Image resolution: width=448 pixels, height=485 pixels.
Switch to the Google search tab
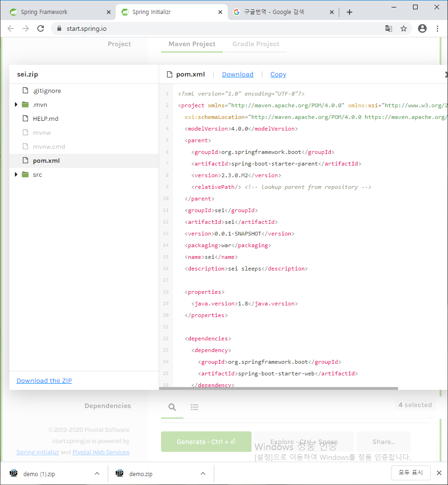pos(283,12)
